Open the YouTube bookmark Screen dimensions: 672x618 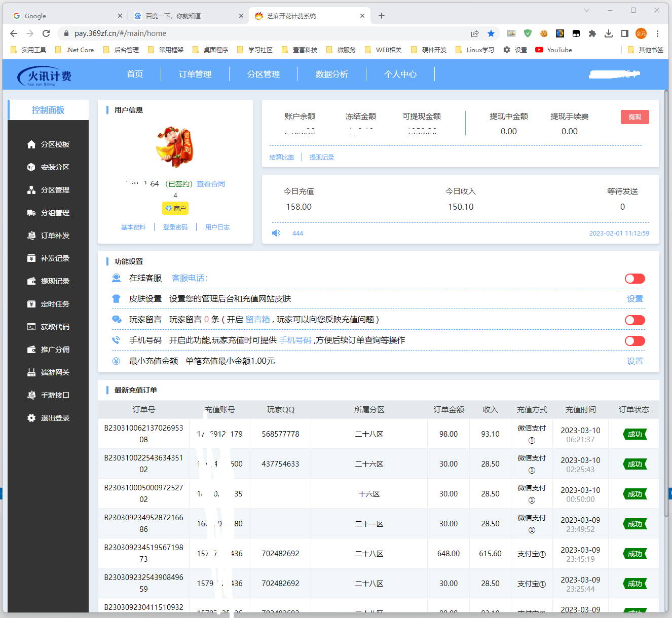(x=553, y=50)
